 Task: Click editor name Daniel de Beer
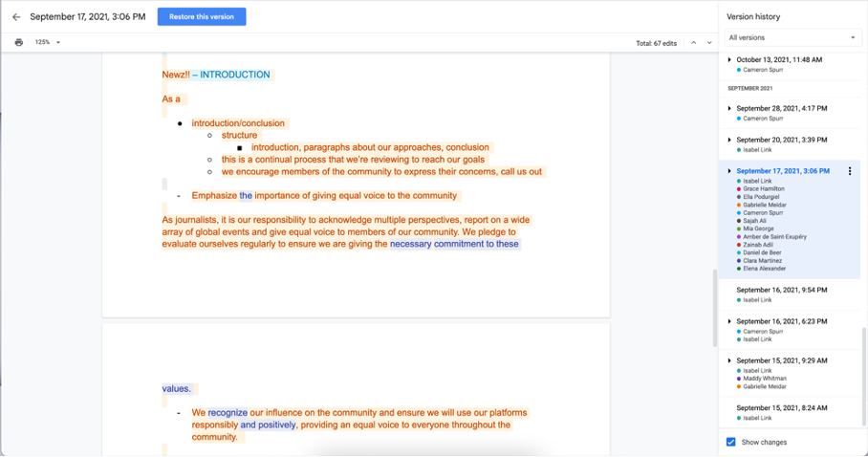[x=762, y=252]
